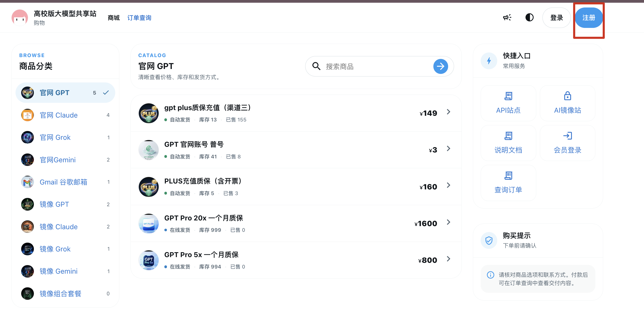The height and width of the screenshot is (323, 644).
Task: Expand chevron on ¥149 product row
Action: tap(449, 112)
